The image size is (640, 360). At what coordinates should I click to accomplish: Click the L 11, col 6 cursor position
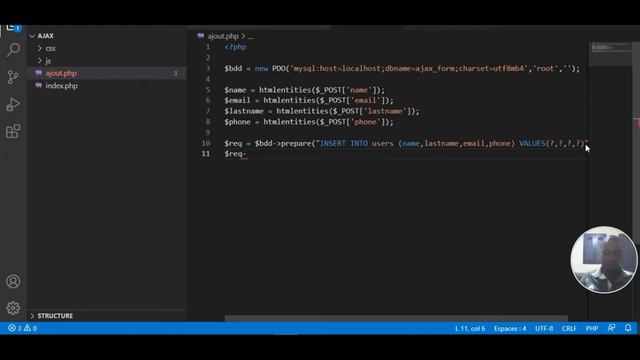click(470, 328)
